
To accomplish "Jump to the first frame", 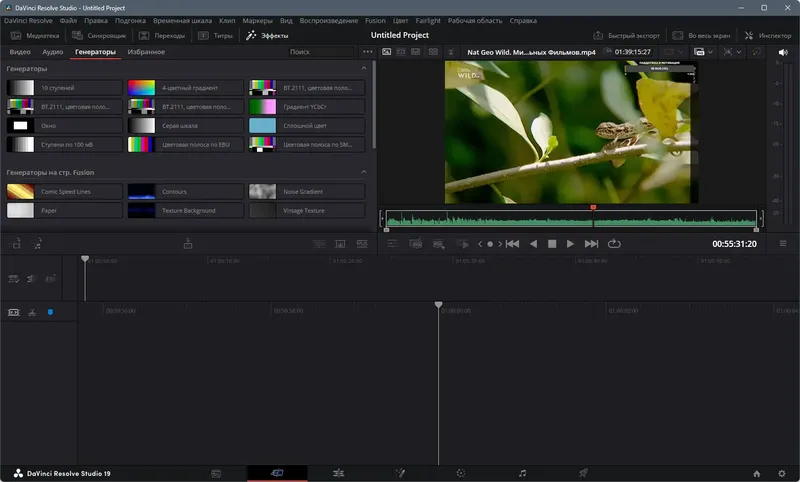I will 512,243.
